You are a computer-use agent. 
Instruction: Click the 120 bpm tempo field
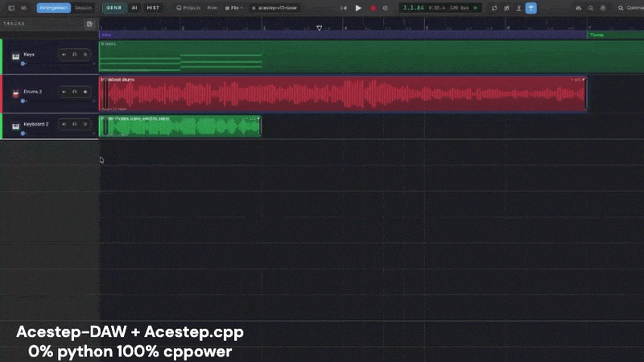click(x=460, y=8)
